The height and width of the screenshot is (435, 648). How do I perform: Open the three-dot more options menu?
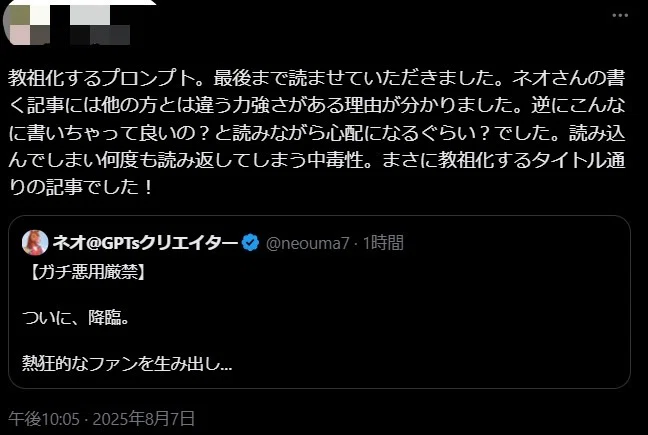point(620,16)
